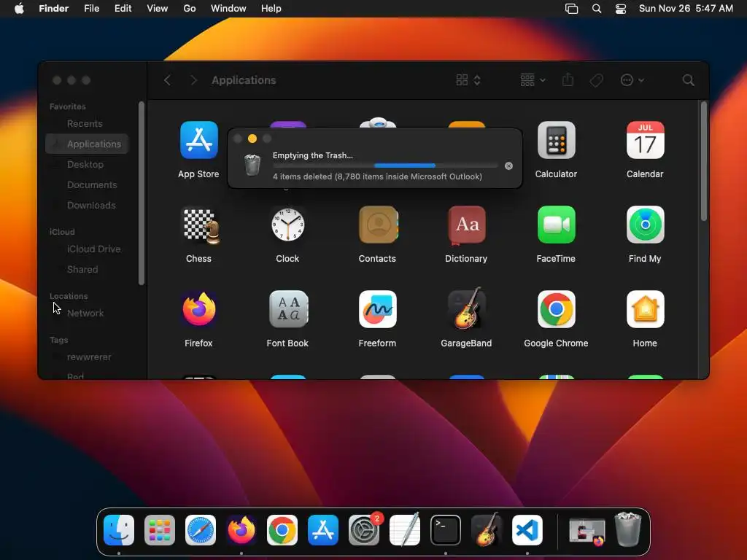
Task: Open the Calendar app icon
Action: (x=645, y=140)
